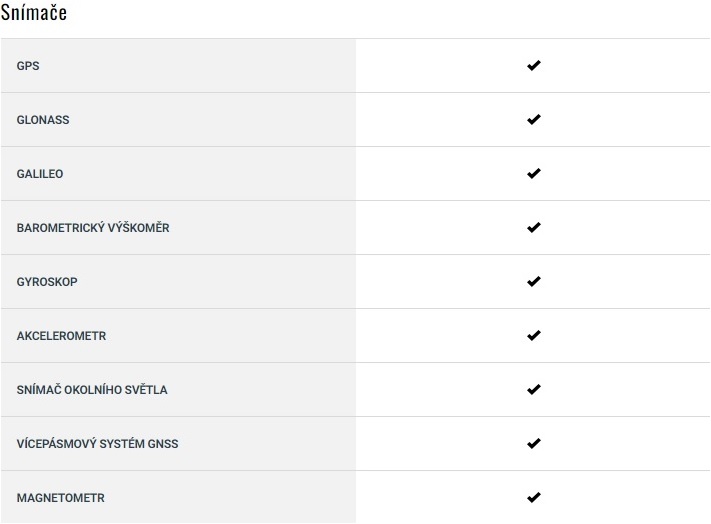The image size is (711, 524).
Task: Select the GALILEO label
Action: (40, 174)
